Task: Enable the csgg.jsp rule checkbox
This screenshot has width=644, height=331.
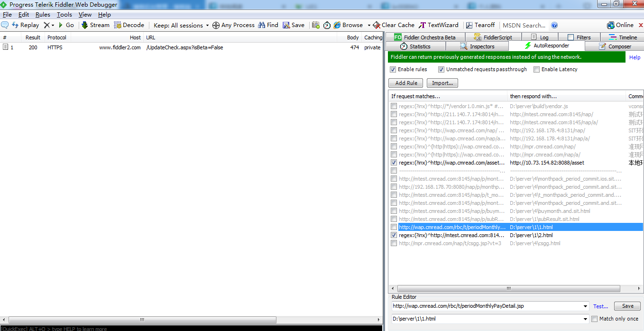Action: coord(394,243)
